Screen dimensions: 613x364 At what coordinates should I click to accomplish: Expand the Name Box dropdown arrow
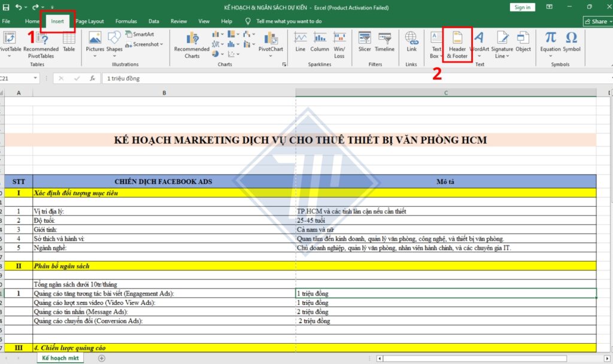[36, 78]
